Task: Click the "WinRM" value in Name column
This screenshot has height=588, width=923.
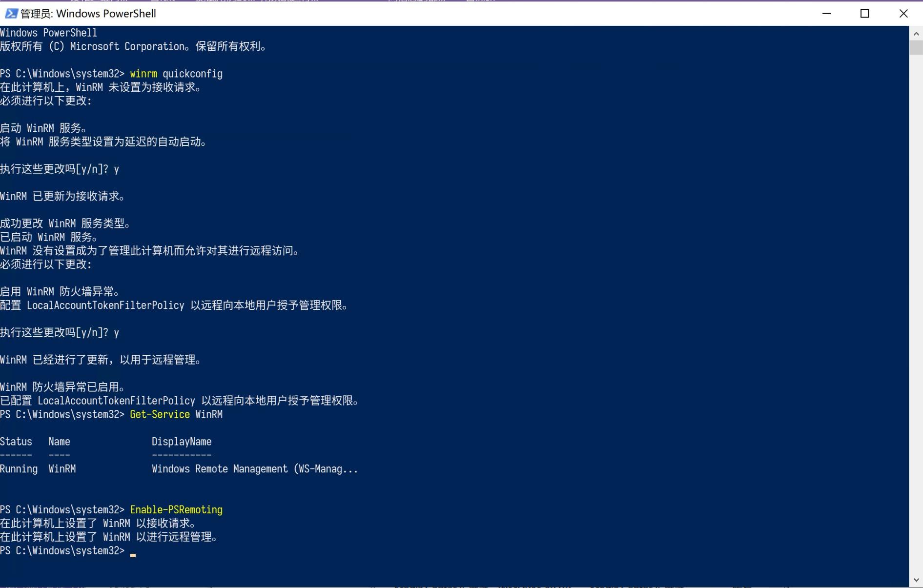Action: coord(62,469)
